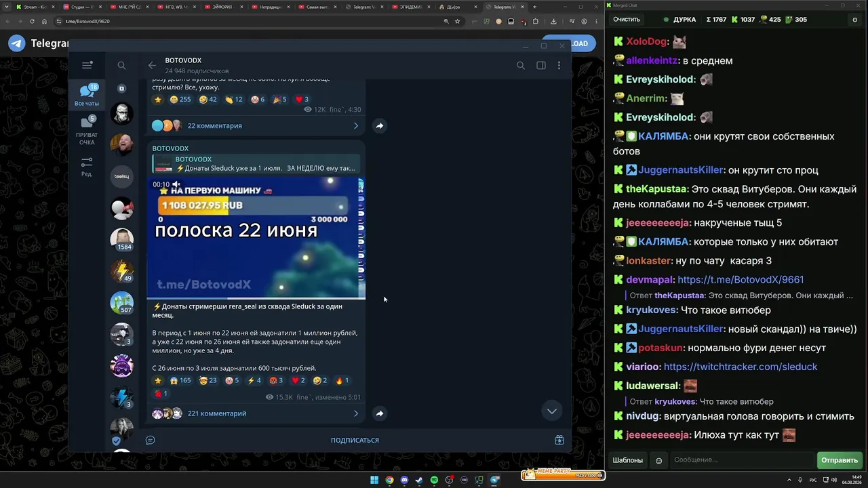Add the scream emoji reaction with 165

(180, 380)
